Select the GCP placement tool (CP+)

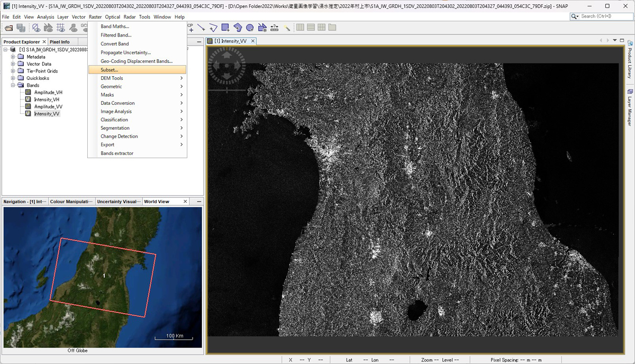(190, 28)
